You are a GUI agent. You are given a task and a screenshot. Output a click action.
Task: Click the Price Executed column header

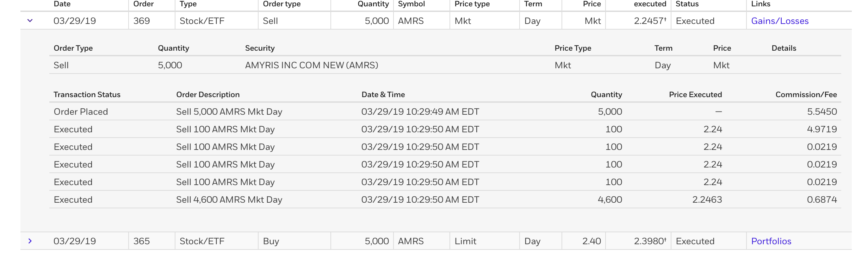pos(695,95)
